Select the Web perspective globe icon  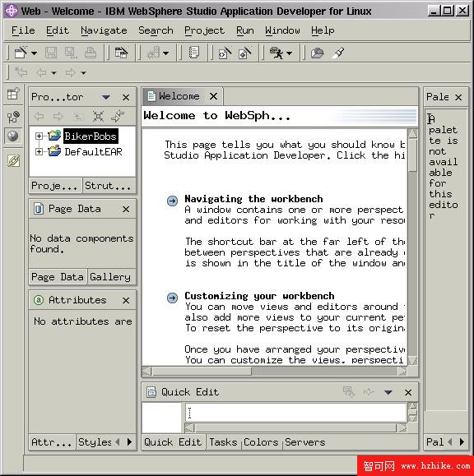pyautogui.click(x=13, y=136)
